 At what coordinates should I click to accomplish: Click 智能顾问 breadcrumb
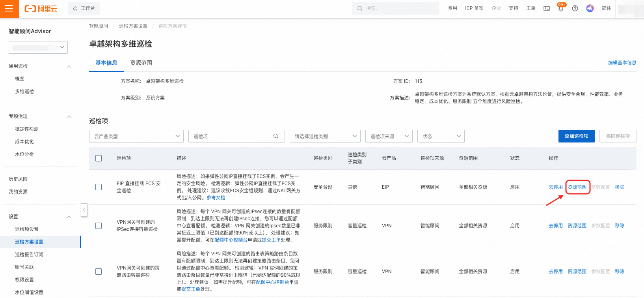point(99,26)
